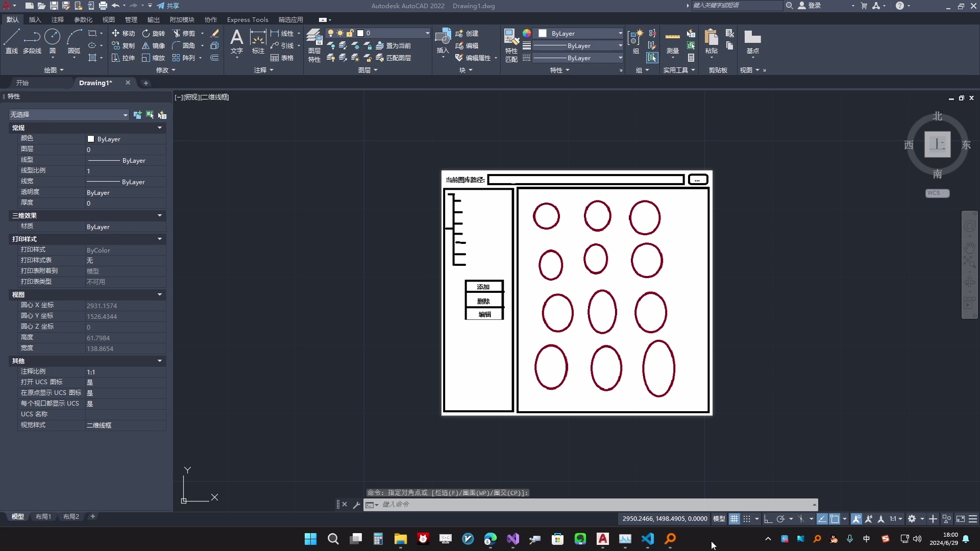Switch to the 布局1 layout tab
Screen dimensions: 980x551
click(x=43, y=517)
